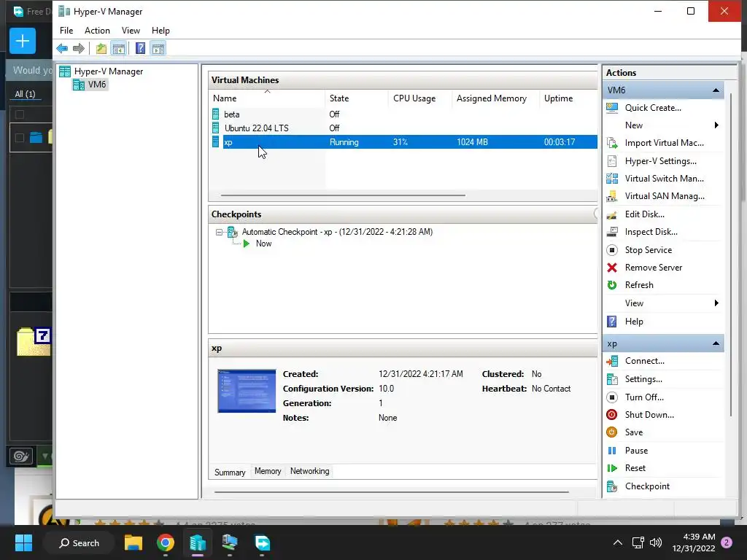Click Save action for xp
The width and height of the screenshot is (747, 560).
click(x=634, y=432)
